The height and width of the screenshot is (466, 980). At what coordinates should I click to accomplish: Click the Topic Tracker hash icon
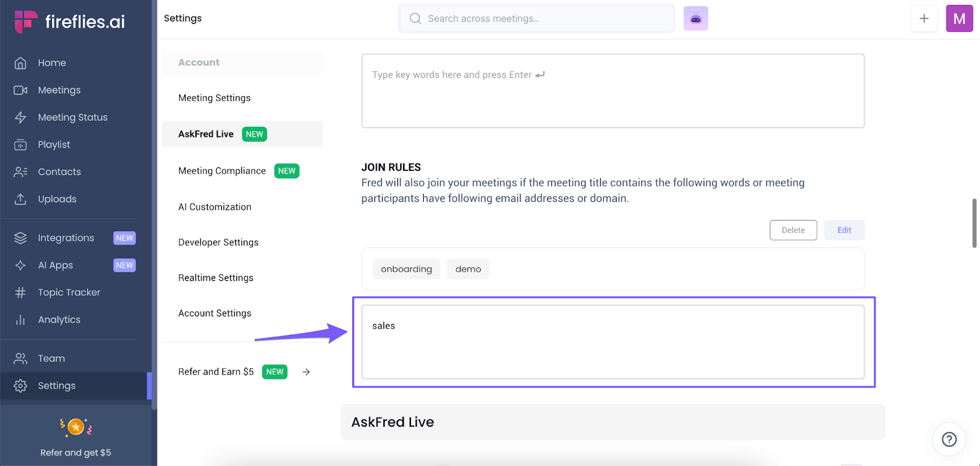click(x=20, y=292)
